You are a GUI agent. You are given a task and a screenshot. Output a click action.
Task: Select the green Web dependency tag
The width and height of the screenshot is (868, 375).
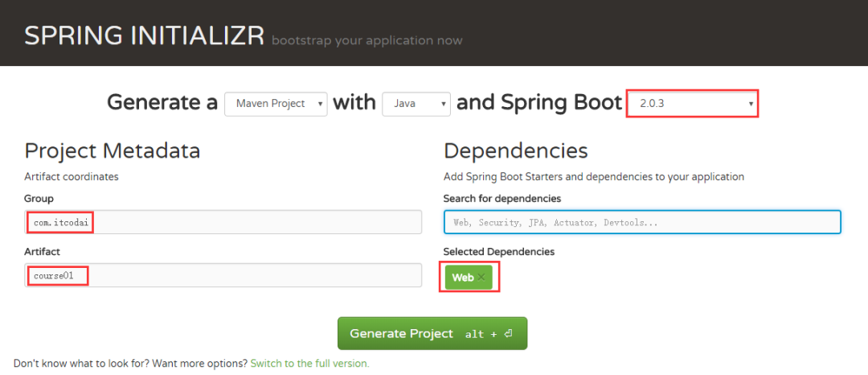point(462,278)
